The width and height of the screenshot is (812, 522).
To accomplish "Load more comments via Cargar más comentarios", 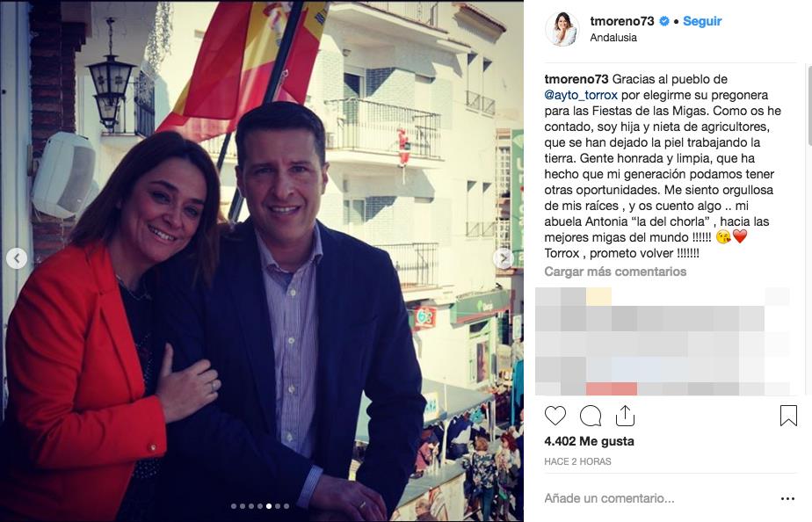I will click(615, 272).
